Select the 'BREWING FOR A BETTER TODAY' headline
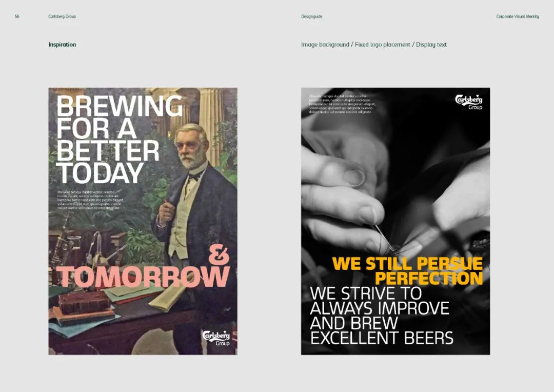554x392 pixels. pyautogui.click(x=120, y=139)
